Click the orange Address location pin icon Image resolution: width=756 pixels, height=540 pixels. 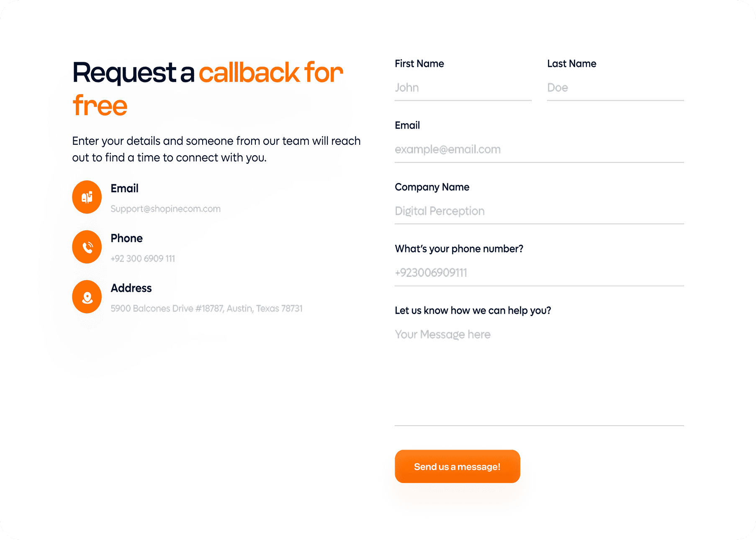(x=87, y=297)
